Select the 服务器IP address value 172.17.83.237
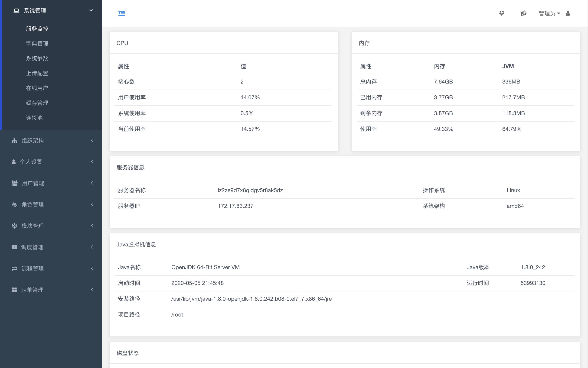 (235, 206)
